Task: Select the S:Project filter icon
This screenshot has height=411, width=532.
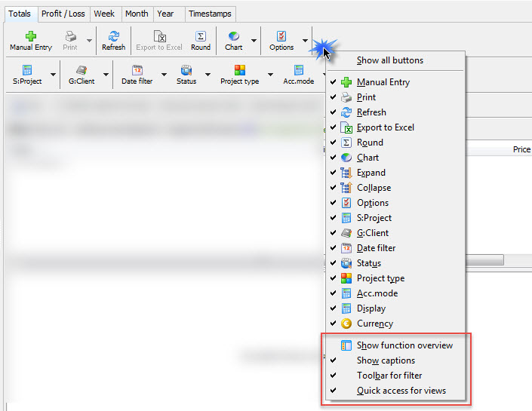Action: click(x=27, y=70)
